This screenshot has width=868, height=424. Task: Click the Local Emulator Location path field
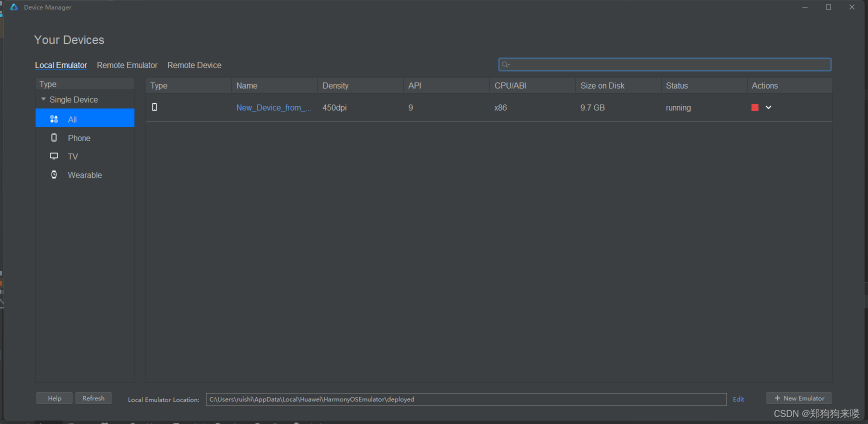pyautogui.click(x=466, y=399)
